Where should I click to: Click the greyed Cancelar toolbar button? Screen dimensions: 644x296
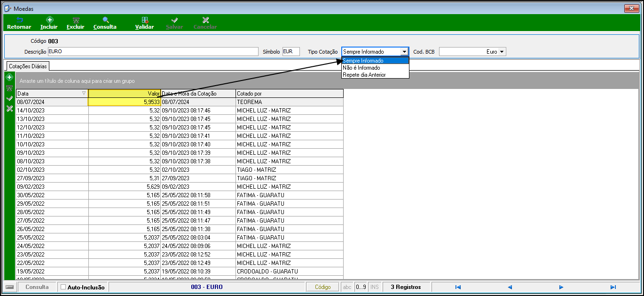click(205, 24)
